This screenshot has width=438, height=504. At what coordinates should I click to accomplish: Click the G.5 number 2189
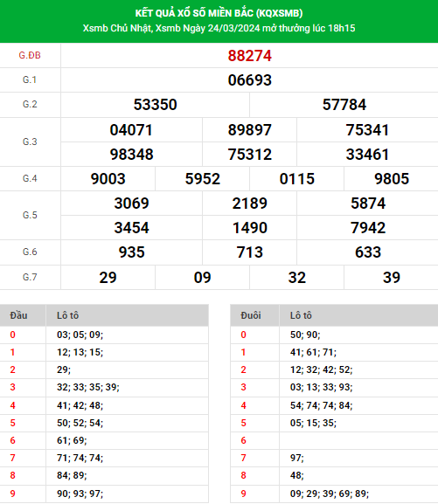pyautogui.click(x=250, y=204)
